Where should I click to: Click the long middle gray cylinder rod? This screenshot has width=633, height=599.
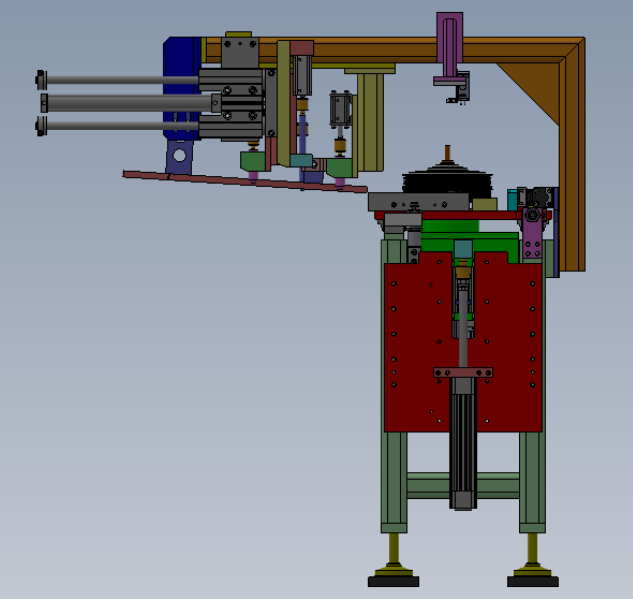(x=129, y=103)
